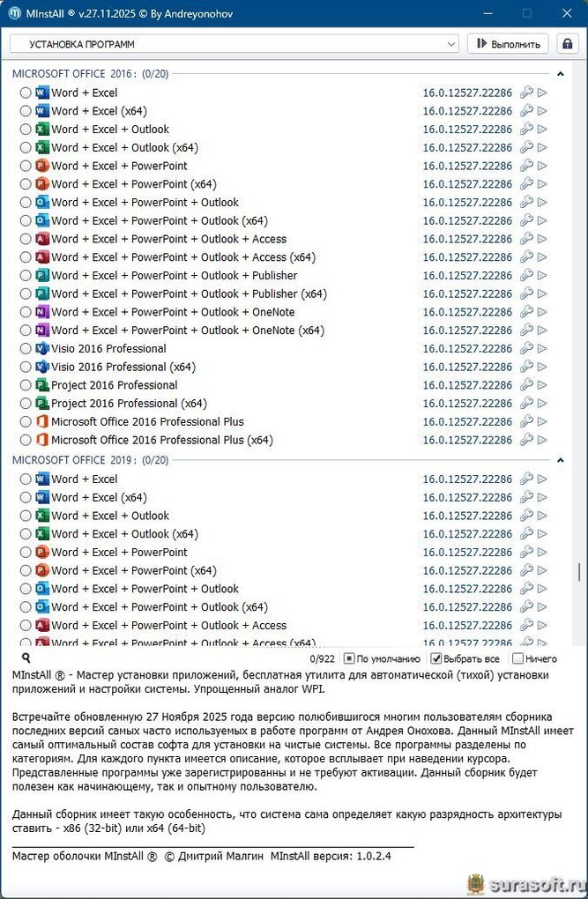Select 2016 Word + Excel + PowerPoint + Outlook + OneNote radio
The image size is (588, 899).
click(26, 313)
